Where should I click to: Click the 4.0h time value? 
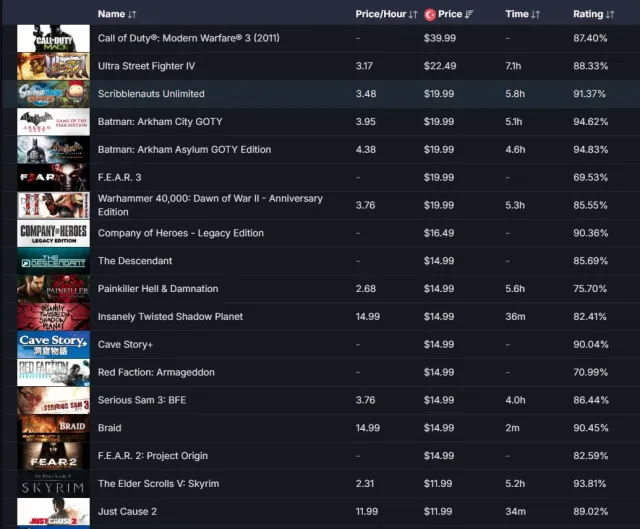pos(515,400)
